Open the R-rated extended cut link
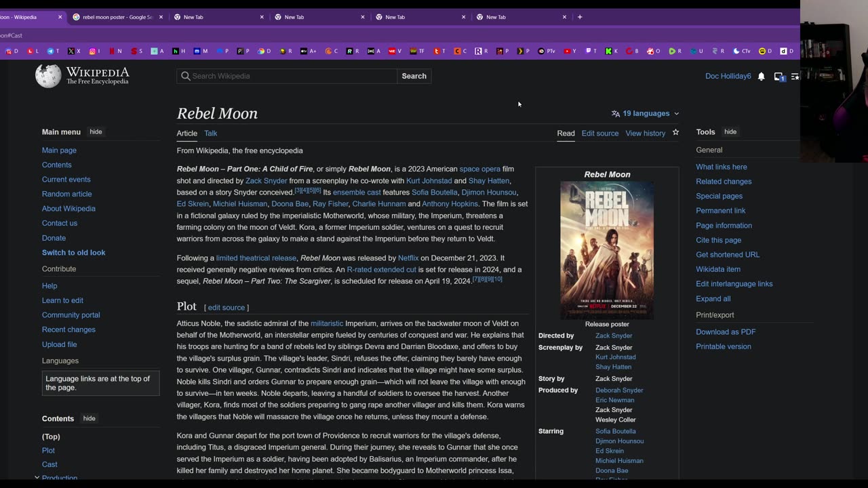 point(382,270)
